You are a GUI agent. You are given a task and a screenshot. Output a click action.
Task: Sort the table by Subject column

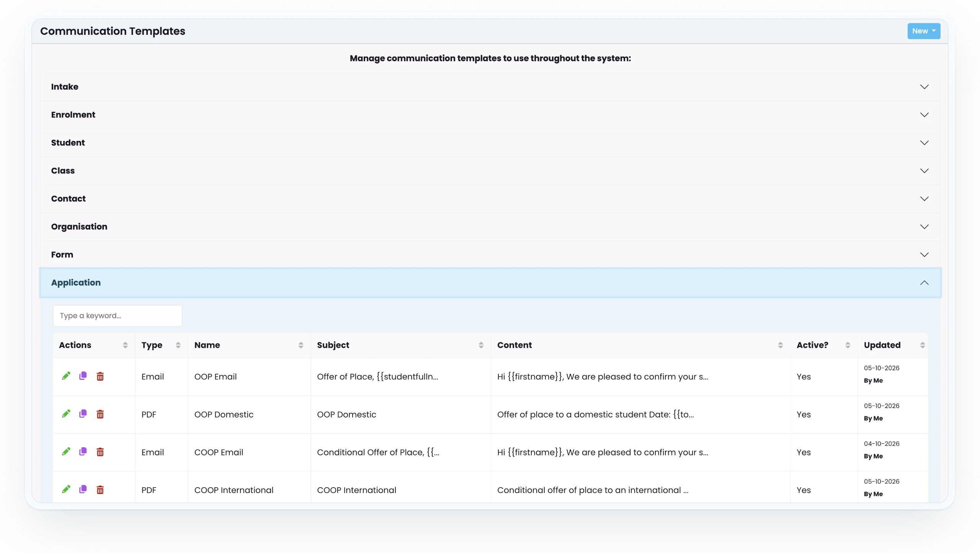tap(481, 345)
